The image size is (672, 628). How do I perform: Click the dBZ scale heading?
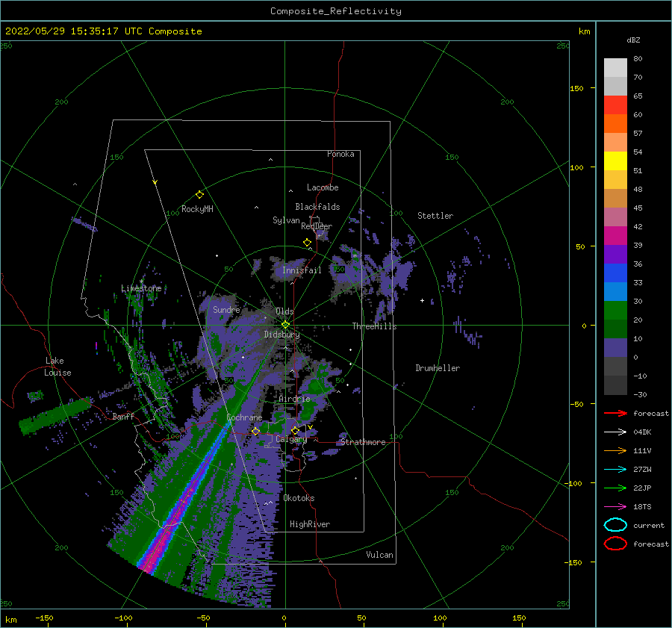pyautogui.click(x=633, y=40)
